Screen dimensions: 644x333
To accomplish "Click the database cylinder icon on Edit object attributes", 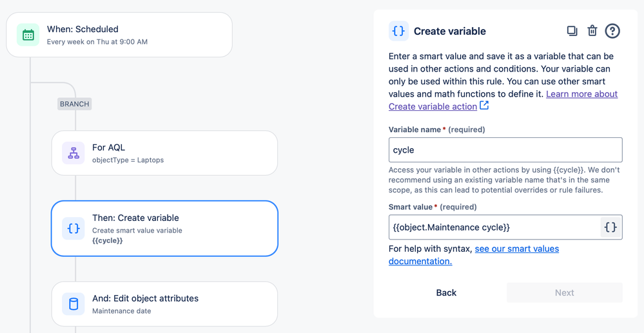I will pyautogui.click(x=73, y=304).
